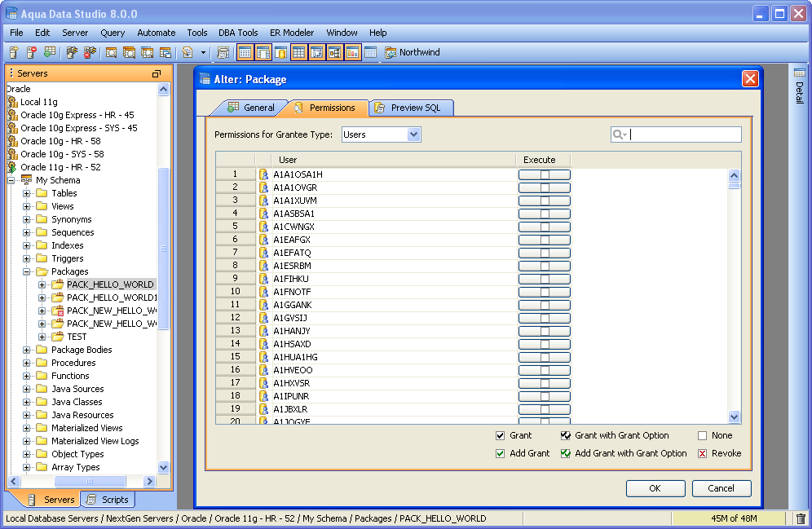The height and width of the screenshot is (529, 812).
Task: Click the Servers panel float icon
Action: (157, 73)
